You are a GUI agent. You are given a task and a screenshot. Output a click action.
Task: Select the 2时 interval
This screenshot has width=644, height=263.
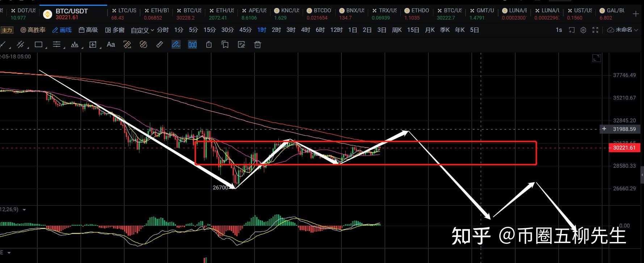tap(276, 30)
